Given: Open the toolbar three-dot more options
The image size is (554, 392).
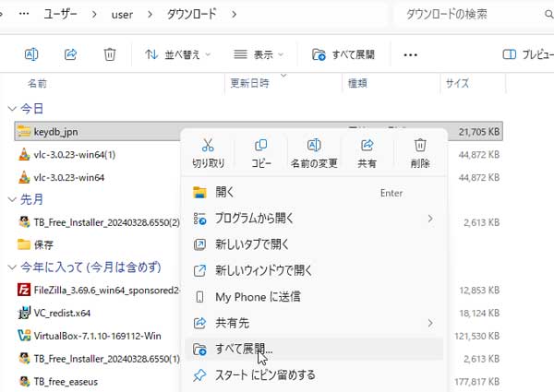Looking at the screenshot, I should click(410, 55).
